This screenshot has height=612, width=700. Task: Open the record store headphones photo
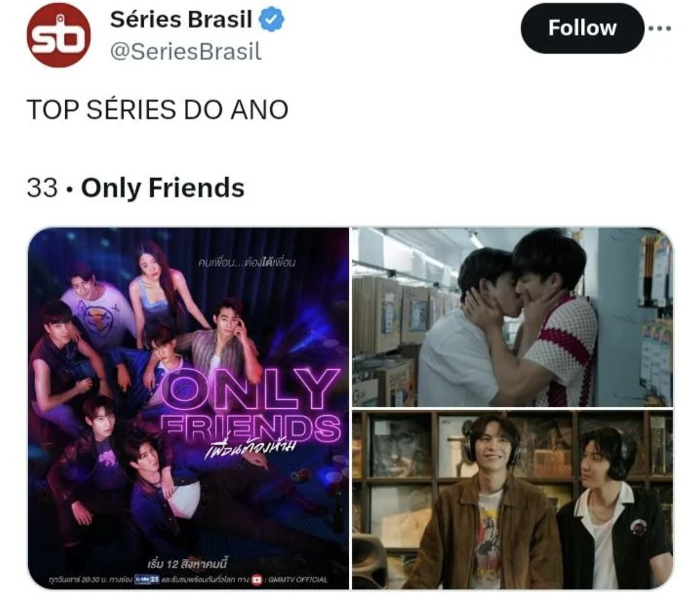click(512, 500)
